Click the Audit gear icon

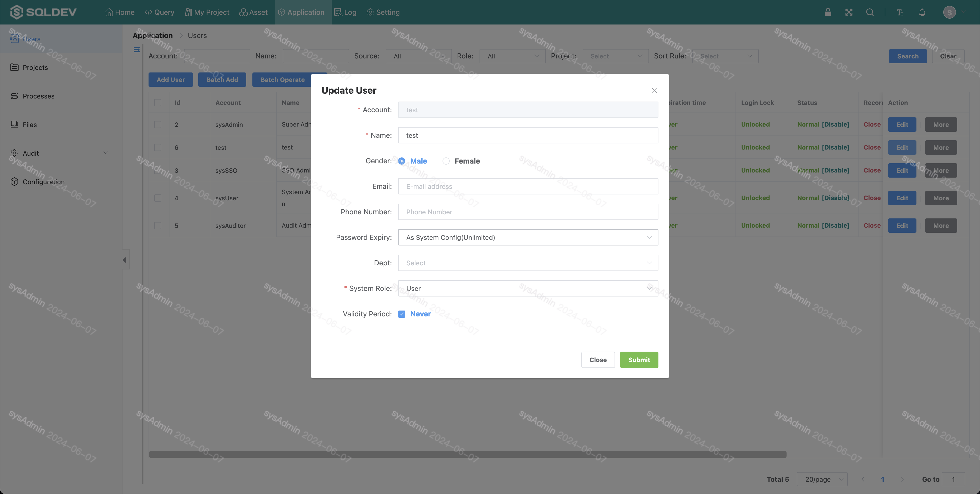point(15,153)
